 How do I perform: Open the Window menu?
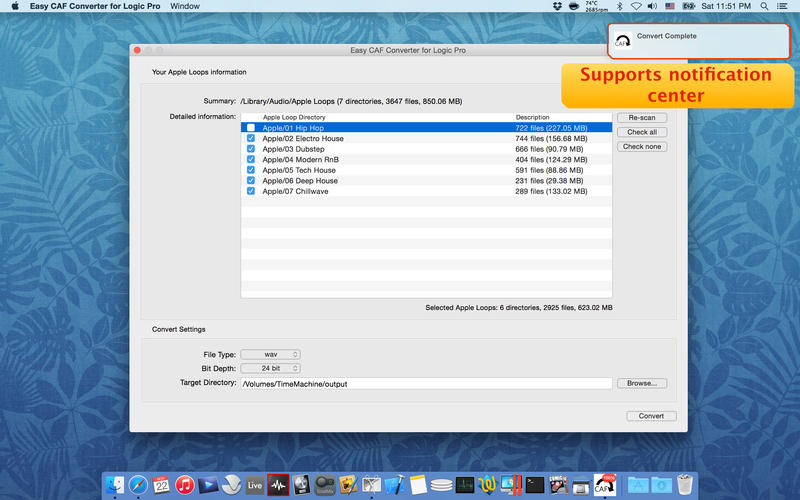coord(185,6)
